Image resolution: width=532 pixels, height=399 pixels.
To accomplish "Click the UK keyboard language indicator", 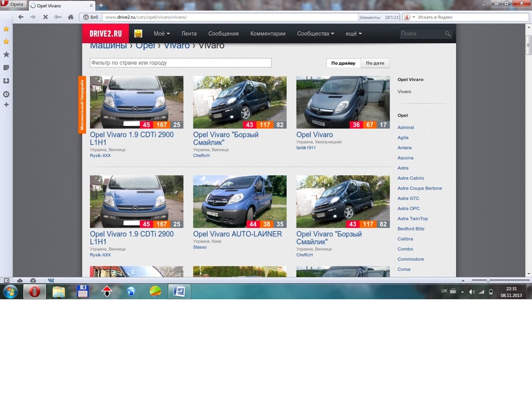I will pos(444,291).
